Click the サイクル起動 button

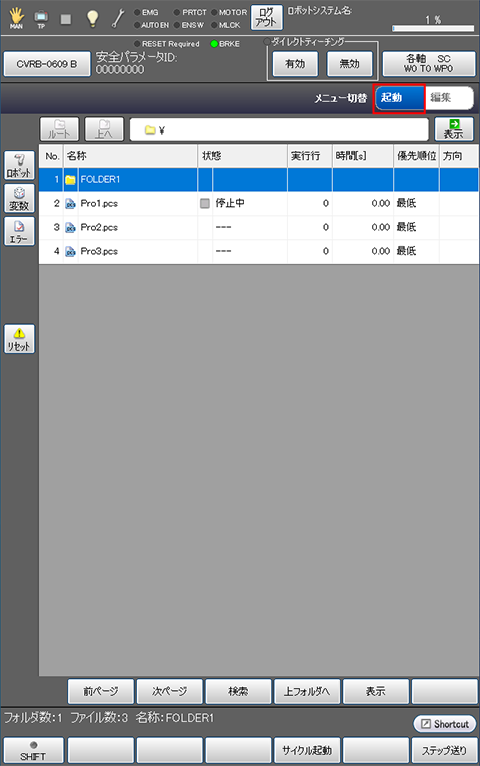click(x=307, y=750)
